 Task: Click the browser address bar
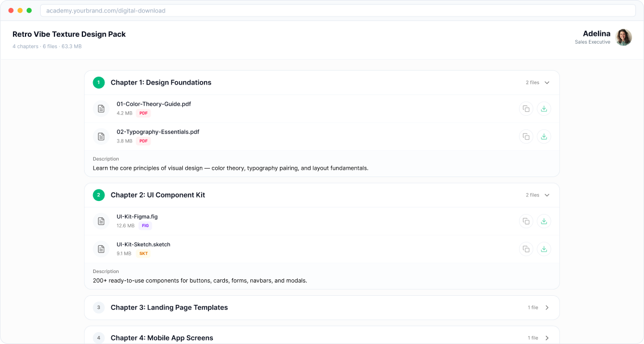337,11
